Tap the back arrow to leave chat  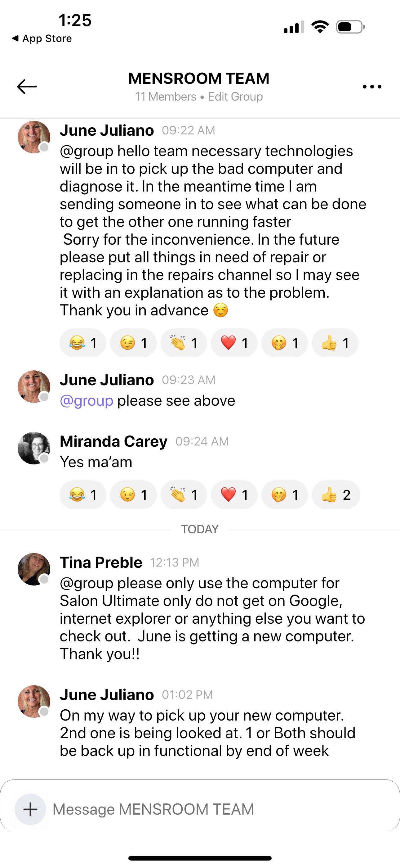[x=27, y=87]
